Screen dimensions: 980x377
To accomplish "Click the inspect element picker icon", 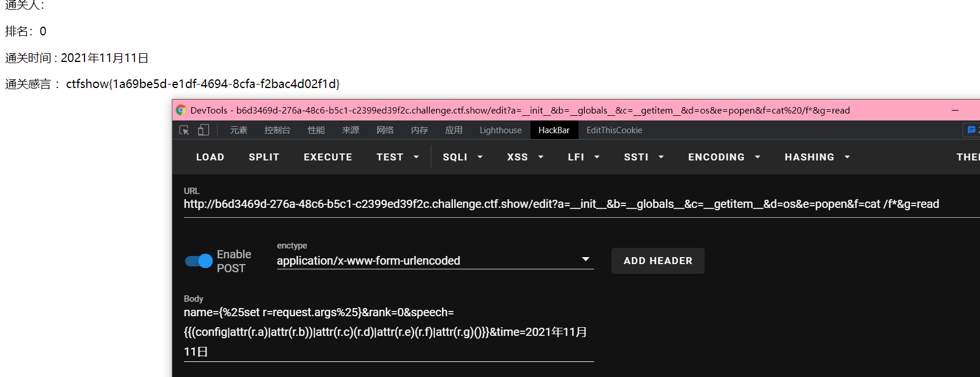I will coord(184,130).
